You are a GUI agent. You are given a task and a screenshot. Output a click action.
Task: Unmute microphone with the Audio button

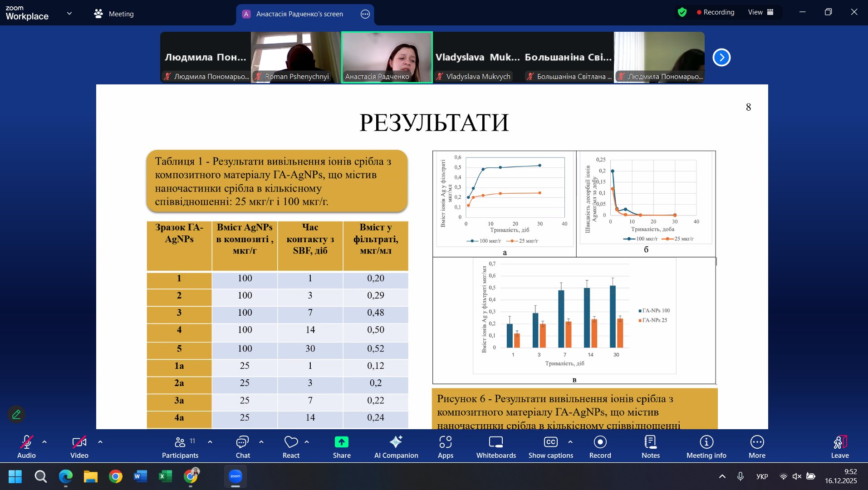tap(26, 447)
